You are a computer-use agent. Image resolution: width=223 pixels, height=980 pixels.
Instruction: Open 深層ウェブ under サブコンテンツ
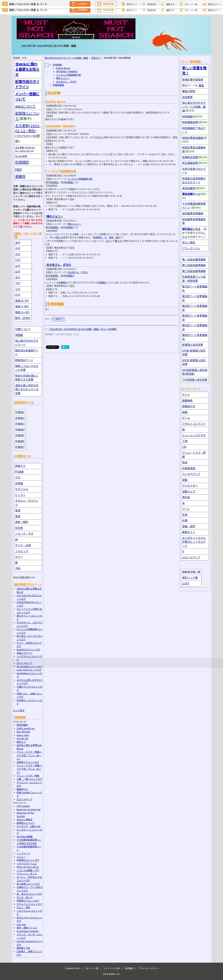[x=188, y=491]
